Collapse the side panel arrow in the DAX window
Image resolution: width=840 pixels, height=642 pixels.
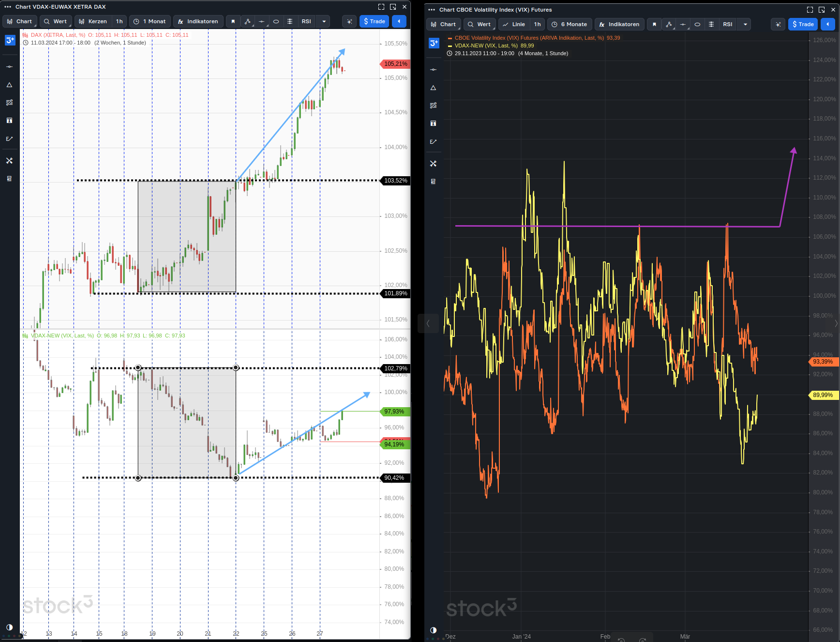399,21
